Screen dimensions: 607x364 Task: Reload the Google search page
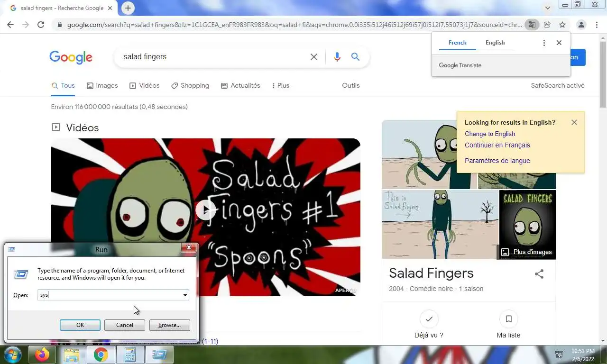point(41,25)
